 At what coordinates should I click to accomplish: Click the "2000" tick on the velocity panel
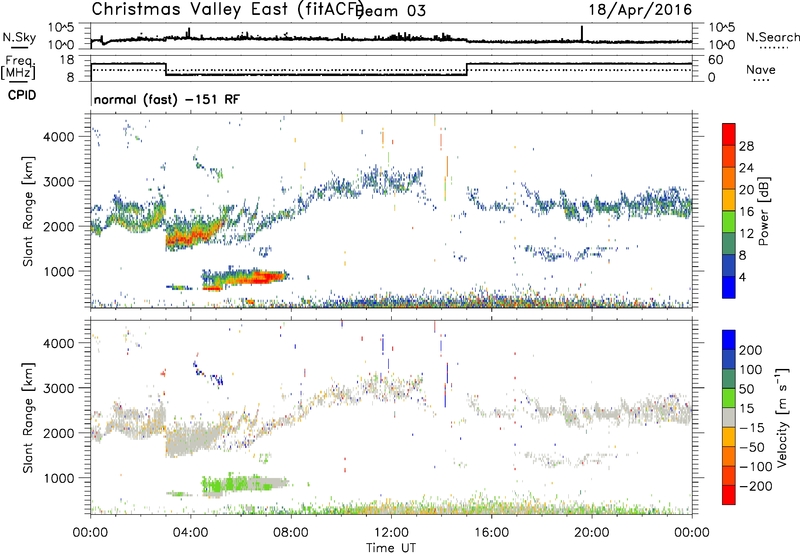click(x=59, y=433)
